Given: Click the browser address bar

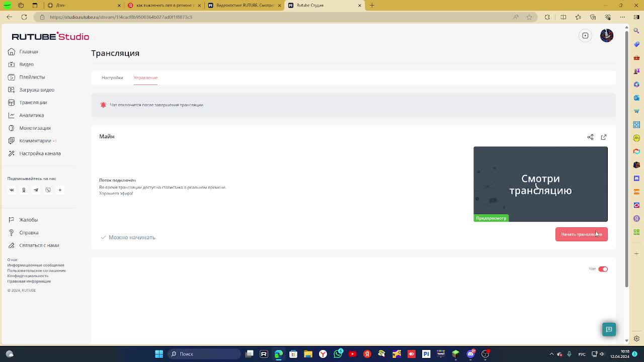Looking at the screenshot, I should (x=272, y=17).
